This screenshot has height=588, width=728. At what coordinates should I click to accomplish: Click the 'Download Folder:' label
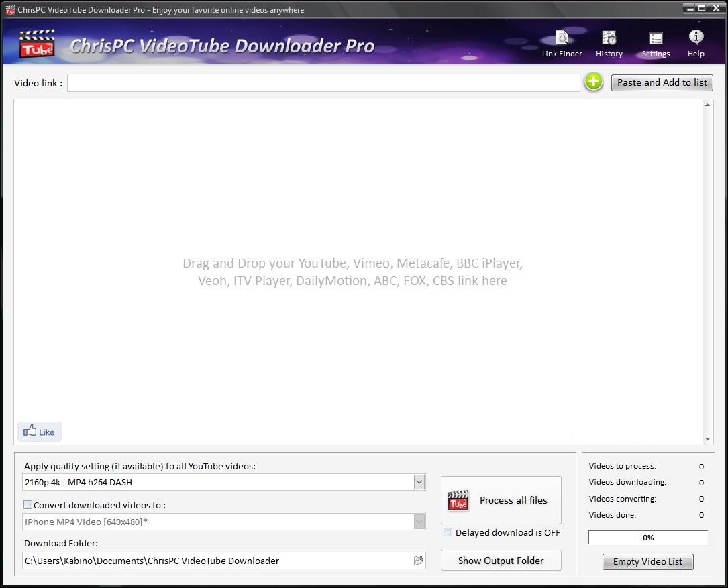(61, 543)
